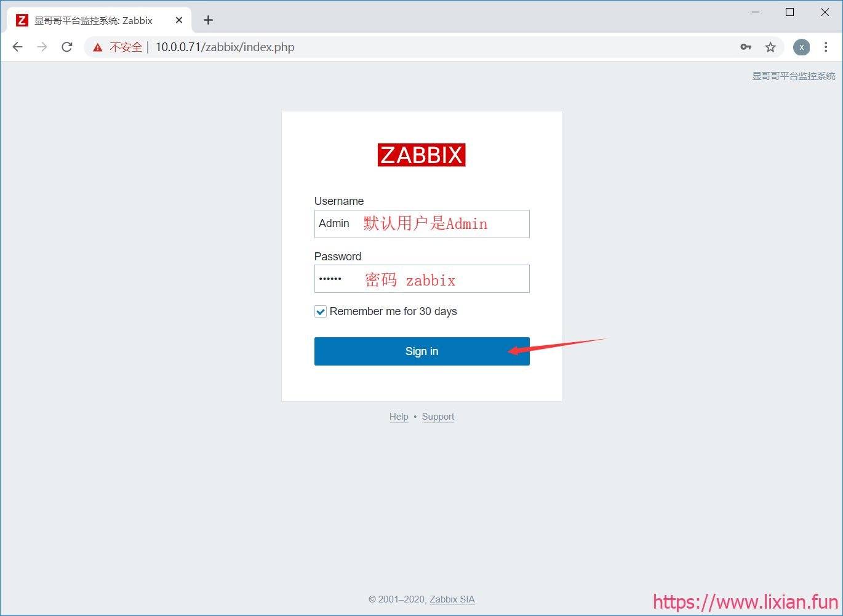Minimize the browser window
Image resolution: width=843 pixels, height=616 pixels.
755,12
